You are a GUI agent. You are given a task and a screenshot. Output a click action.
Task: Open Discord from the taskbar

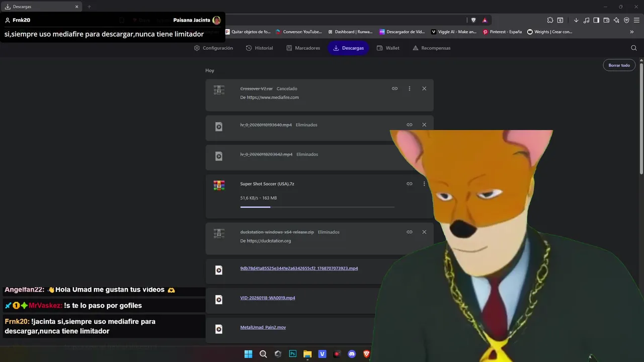(352, 354)
